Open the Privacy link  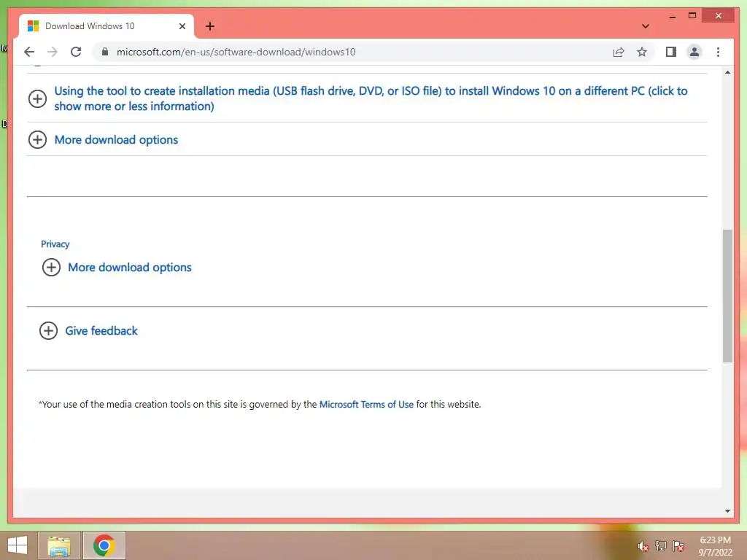(55, 244)
